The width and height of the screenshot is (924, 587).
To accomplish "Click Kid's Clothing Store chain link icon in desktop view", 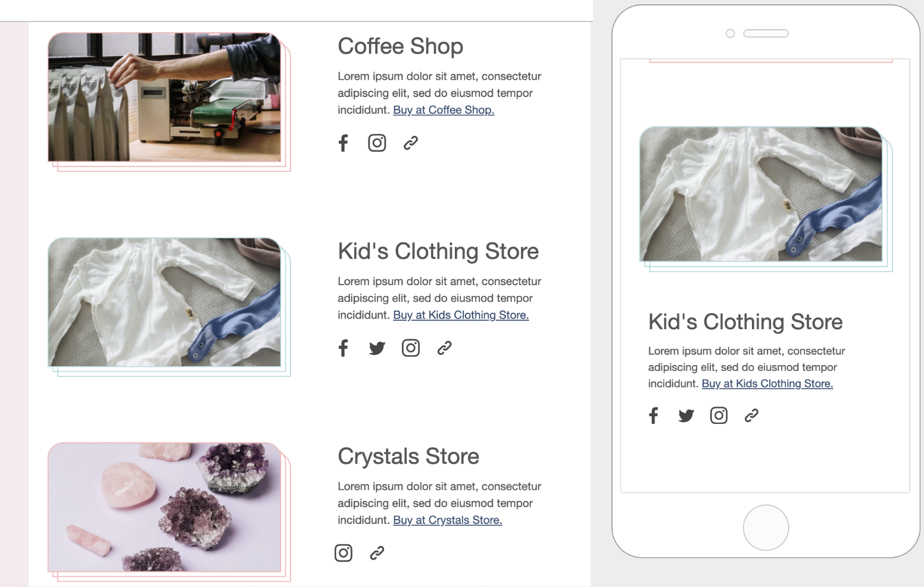I will pyautogui.click(x=445, y=348).
